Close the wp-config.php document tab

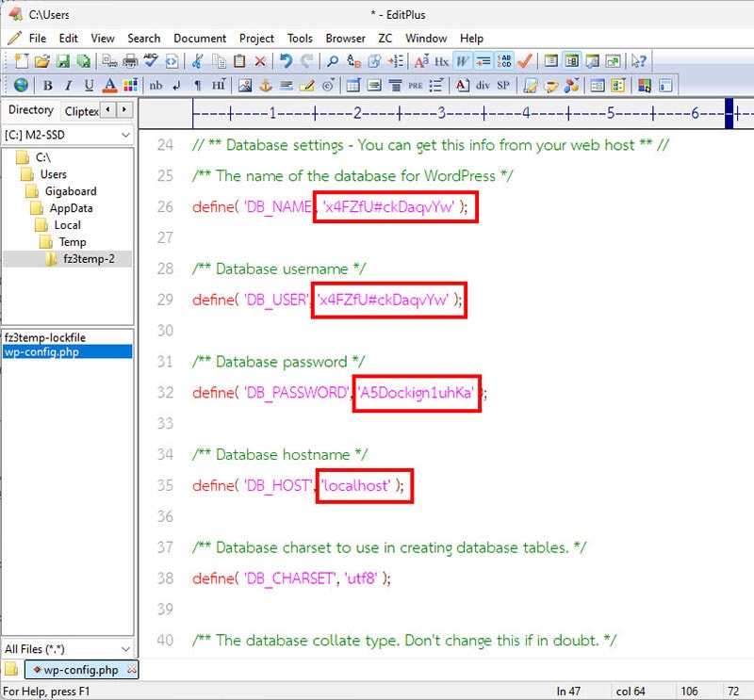(x=131, y=669)
